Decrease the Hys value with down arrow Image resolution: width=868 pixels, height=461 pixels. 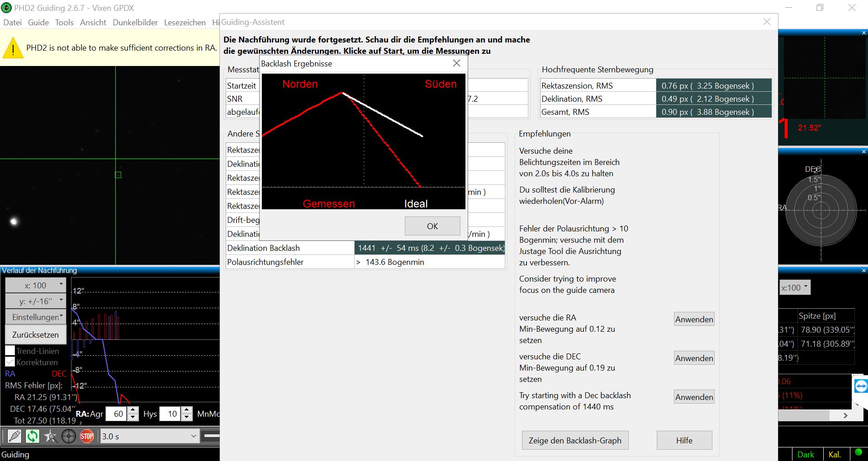click(x=187, y=417)
